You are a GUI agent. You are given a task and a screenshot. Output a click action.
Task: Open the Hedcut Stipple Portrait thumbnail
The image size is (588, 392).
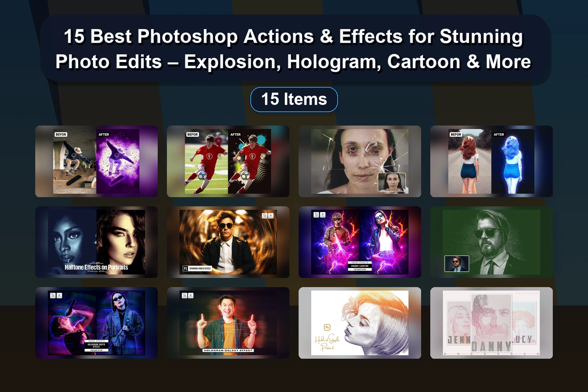pyautogui.click(x=360, y=323)
